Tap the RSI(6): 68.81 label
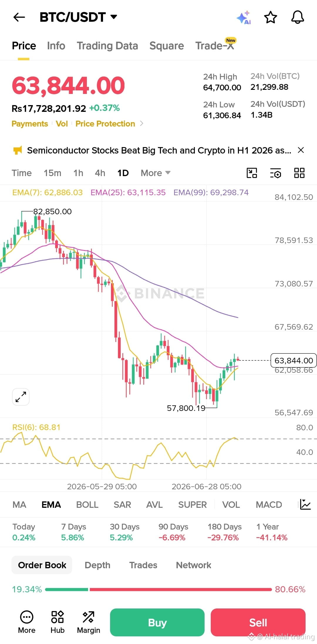Image resolution: width=317 pixels, height=644 pixels. [x=36, y=427]
